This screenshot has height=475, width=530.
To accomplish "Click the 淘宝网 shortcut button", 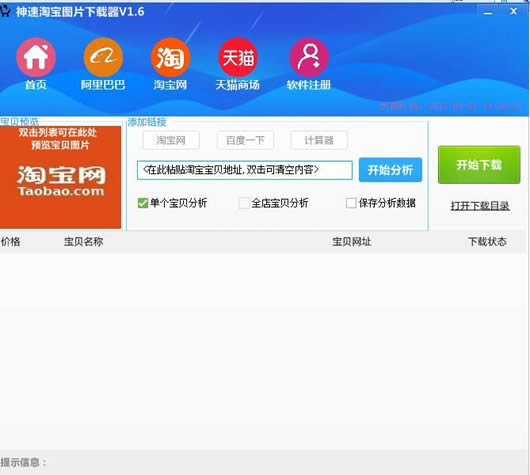I will click(171, 140).
